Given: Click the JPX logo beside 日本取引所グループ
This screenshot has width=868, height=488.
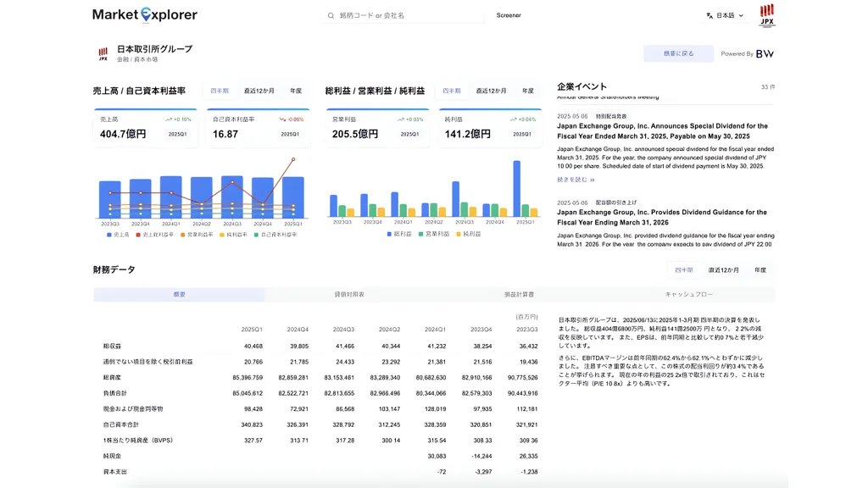Looking at the screenshot, I should coord(103,53).
